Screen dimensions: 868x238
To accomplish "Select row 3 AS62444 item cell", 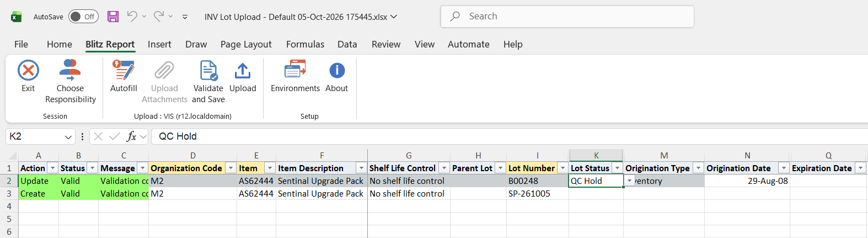I will click(x=256, y=194).
